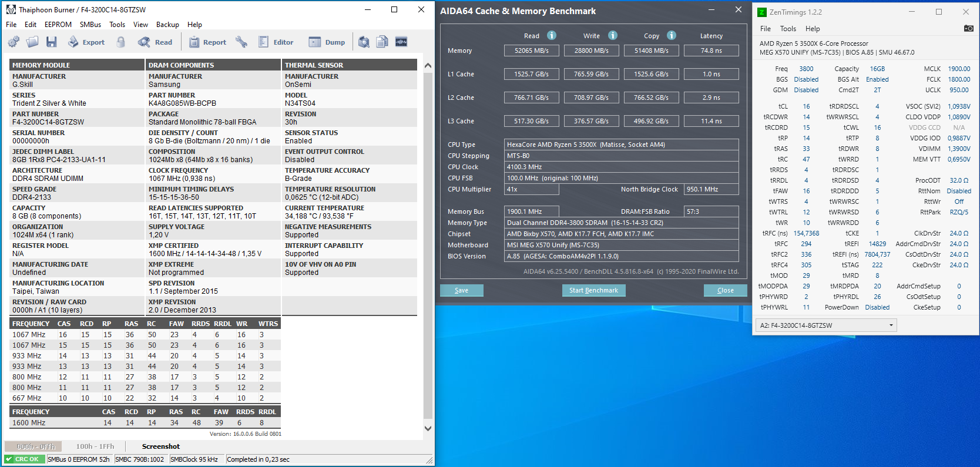980x467 pixels.
Task: Click the L3 Cache Read value 517.30 GB/s
Action: [x=532, y=121]
